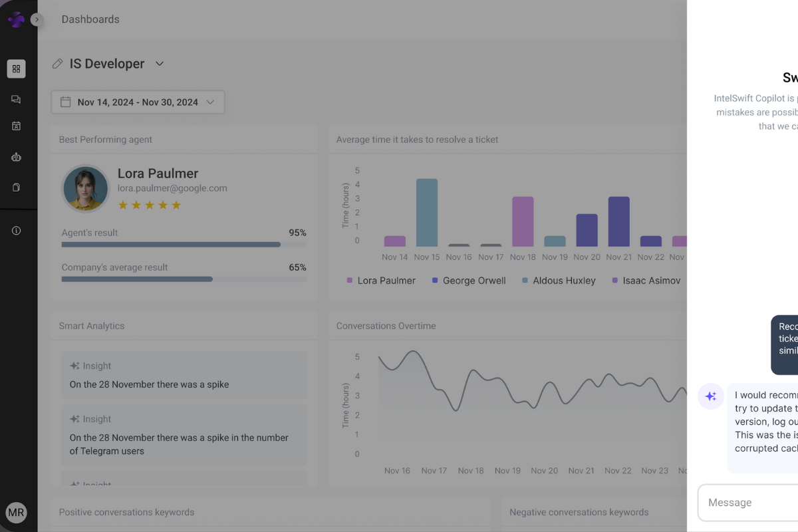Open the Dashboards grid icon in sidebar
798x532 pixels.
tap(17, 68)
